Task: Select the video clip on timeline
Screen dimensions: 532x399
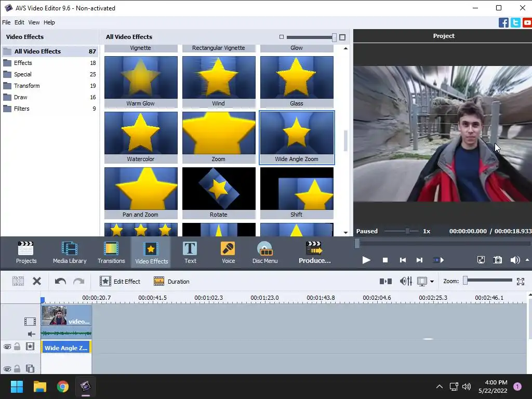Action: click(x=66, y=315)
